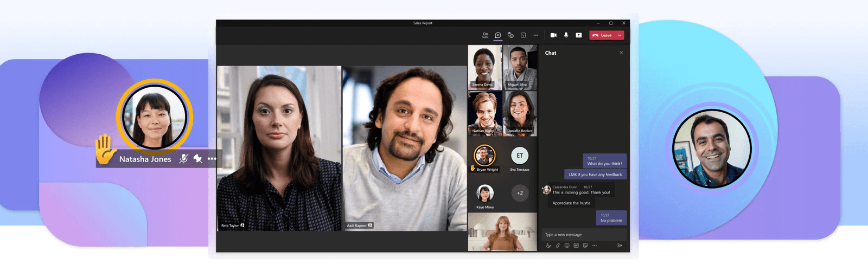The width and height of the screenshot is (868, 271).
Task: Click Natasha Jones's circular profile photo
Action: (x=155, y=117)
